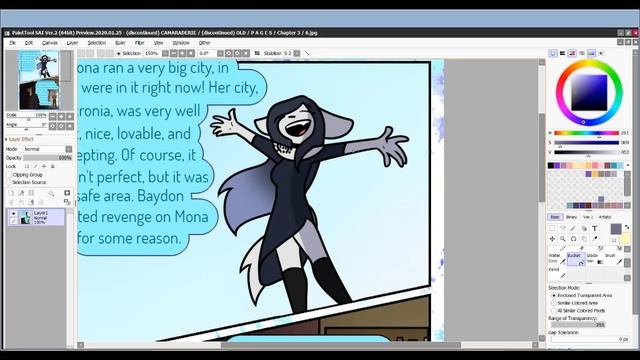Open the zoom percentage dropdown arrow
Screen dimensions: 640x360
click(x=165, y=53)
